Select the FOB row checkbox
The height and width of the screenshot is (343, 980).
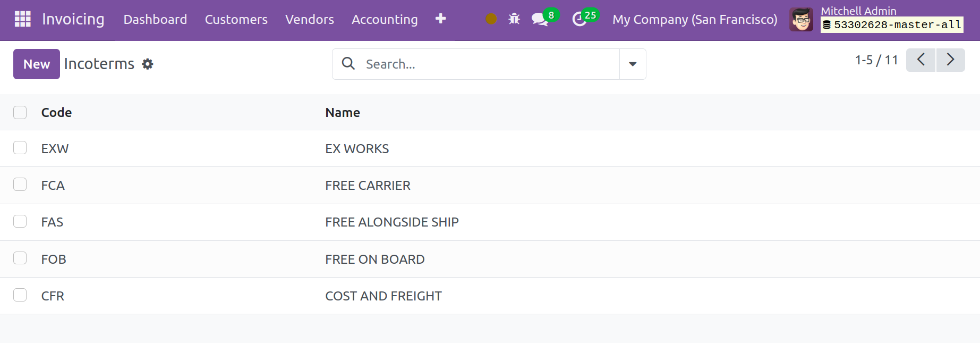[20, 258]
